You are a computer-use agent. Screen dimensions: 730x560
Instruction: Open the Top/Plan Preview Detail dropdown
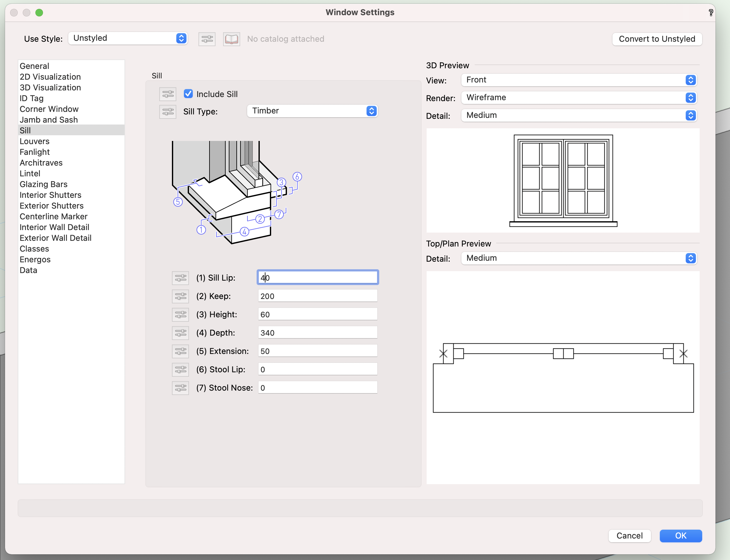579,258
